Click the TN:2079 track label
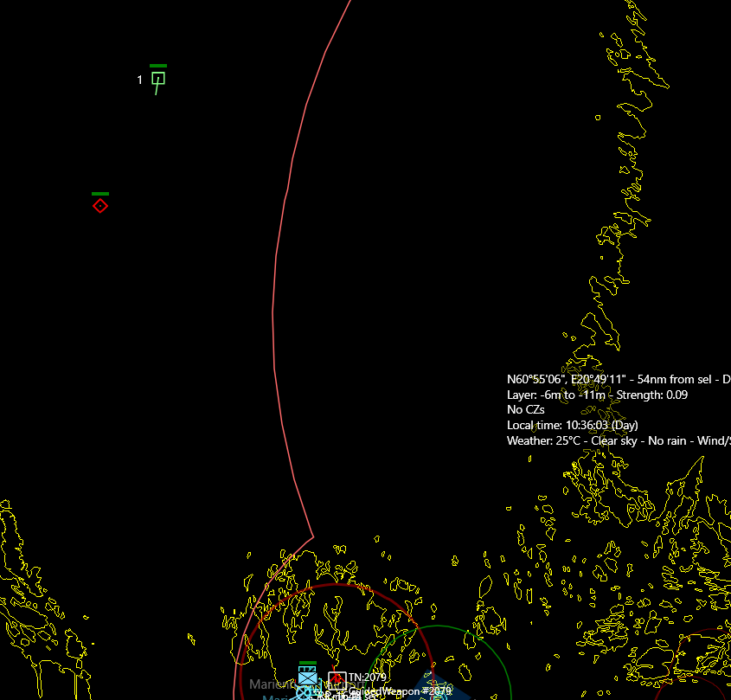 click(x=367, y=678)
